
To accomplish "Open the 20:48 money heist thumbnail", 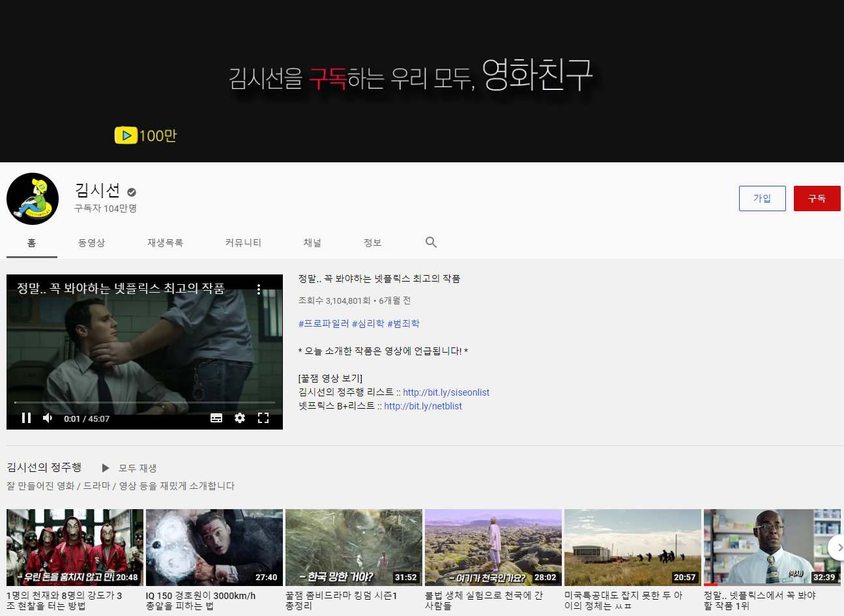I will tap(75, 548).
